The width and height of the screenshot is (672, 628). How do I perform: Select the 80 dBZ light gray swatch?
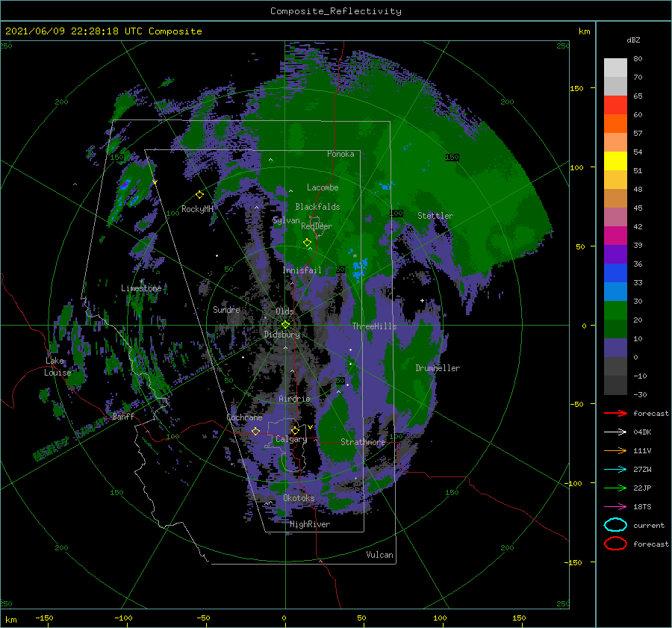coord(615,67)
